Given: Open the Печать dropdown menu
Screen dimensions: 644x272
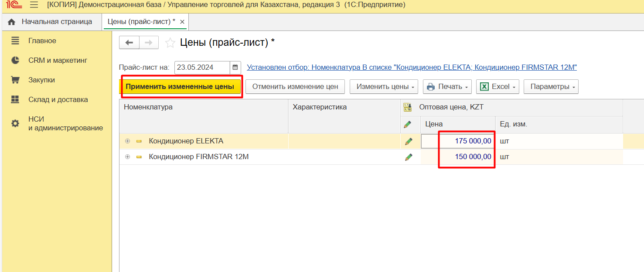Looking at the screenshot, I should point(447,87).
